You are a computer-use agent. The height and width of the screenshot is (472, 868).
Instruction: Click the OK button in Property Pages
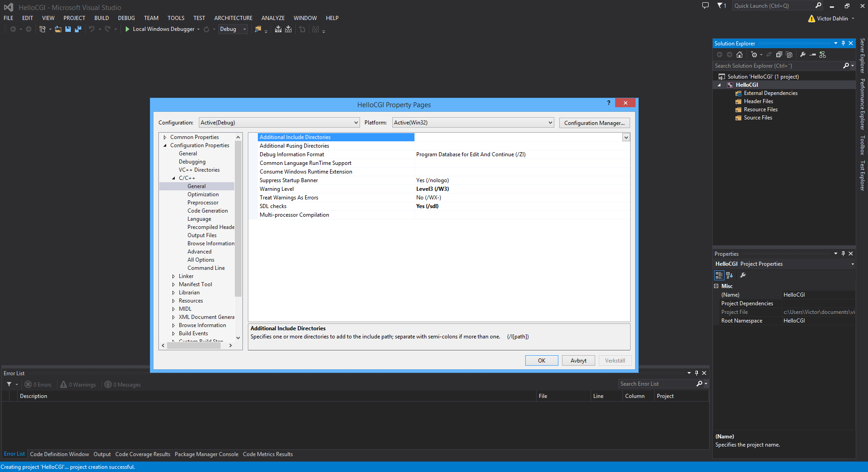coord(542,361)
